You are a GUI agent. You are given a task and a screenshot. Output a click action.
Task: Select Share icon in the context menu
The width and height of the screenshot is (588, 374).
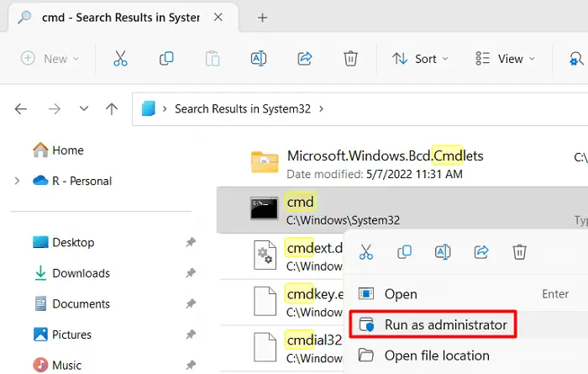click(481, 251)
